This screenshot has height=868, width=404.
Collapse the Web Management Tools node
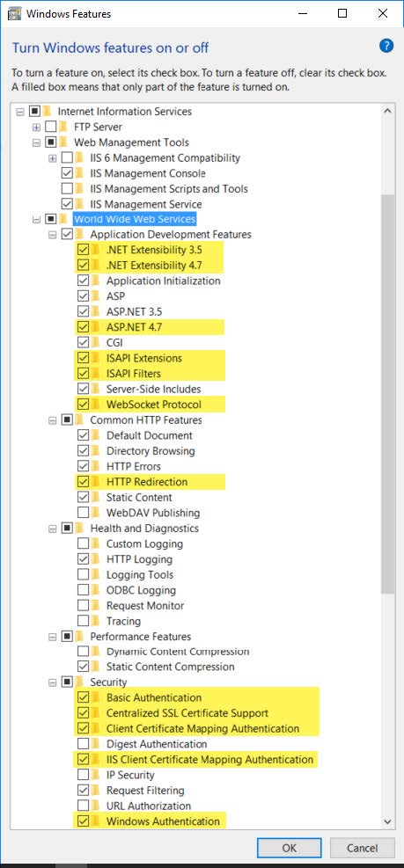(x=37, y=142)
